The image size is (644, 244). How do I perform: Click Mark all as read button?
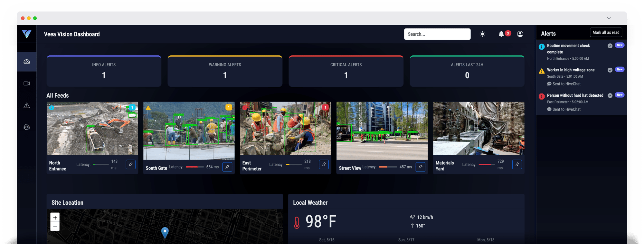[606, 32]
